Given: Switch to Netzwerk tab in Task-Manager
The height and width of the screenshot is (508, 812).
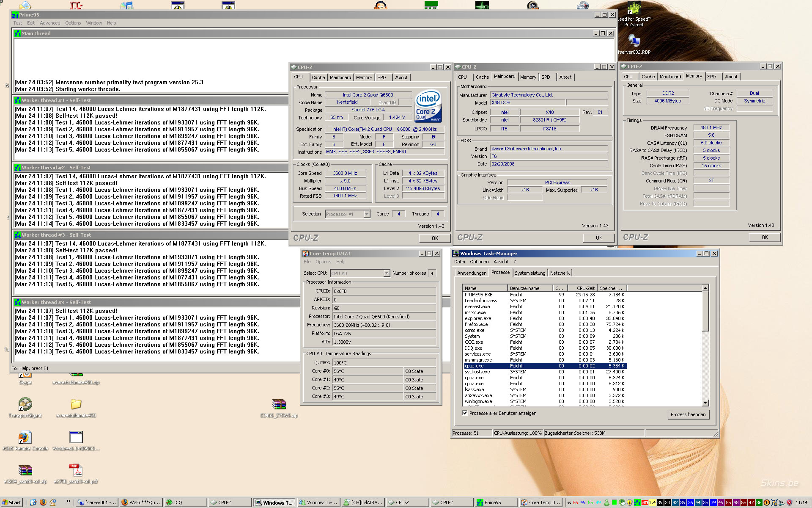Looking at the screenshot, I should tap(560, 273).
